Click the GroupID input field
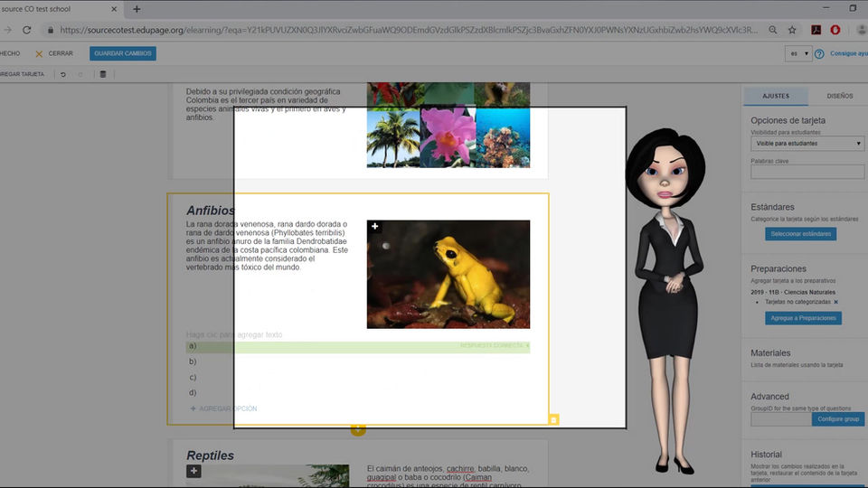Screen dimensions: 868x488 [781, 419]
